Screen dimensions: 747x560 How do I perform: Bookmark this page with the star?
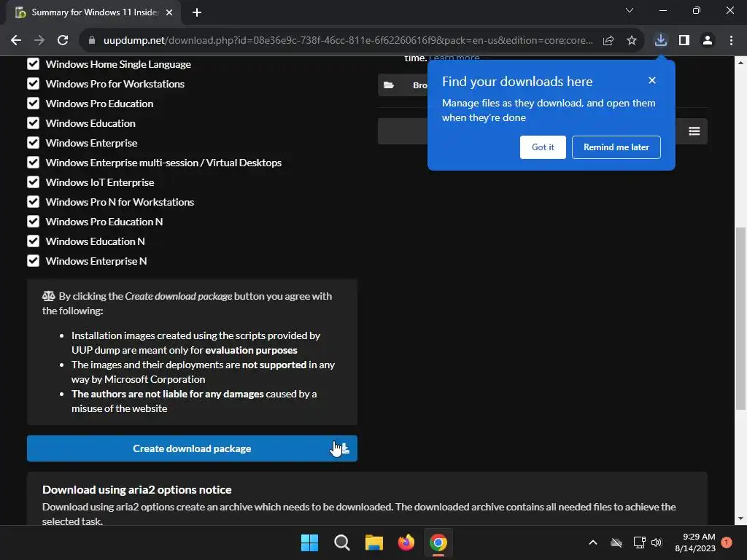coord(632,41)
